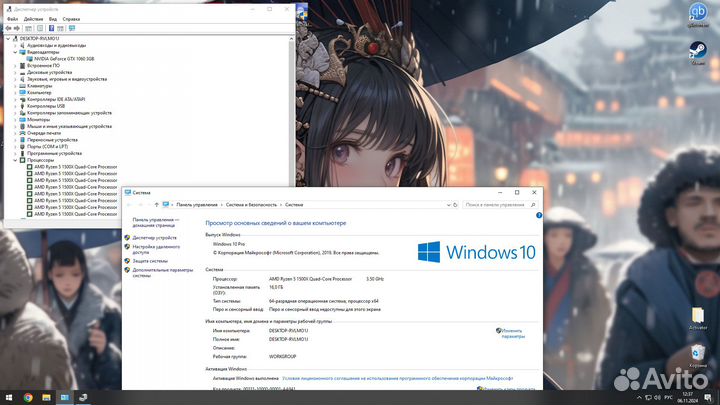Click the back arrow in Device Manager toolbar
The height and width of the screenshot is (405, 720).
click(x=8, y=28)
